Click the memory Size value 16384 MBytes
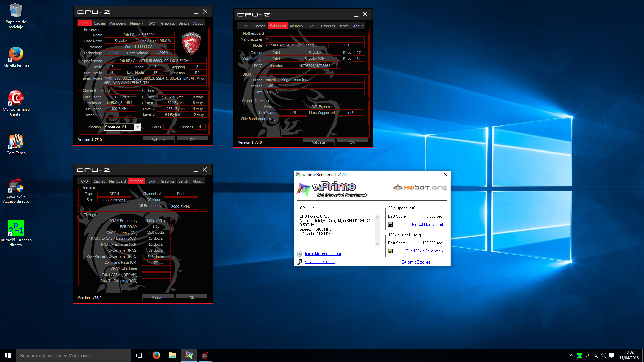The image size is (644, 362). (x=114, y=200)
